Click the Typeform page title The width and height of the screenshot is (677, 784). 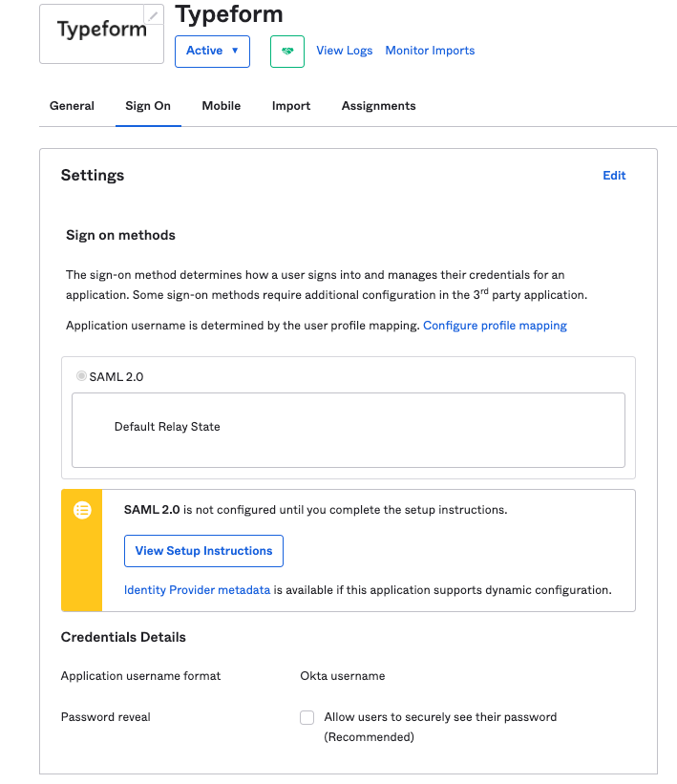point(229,14)
